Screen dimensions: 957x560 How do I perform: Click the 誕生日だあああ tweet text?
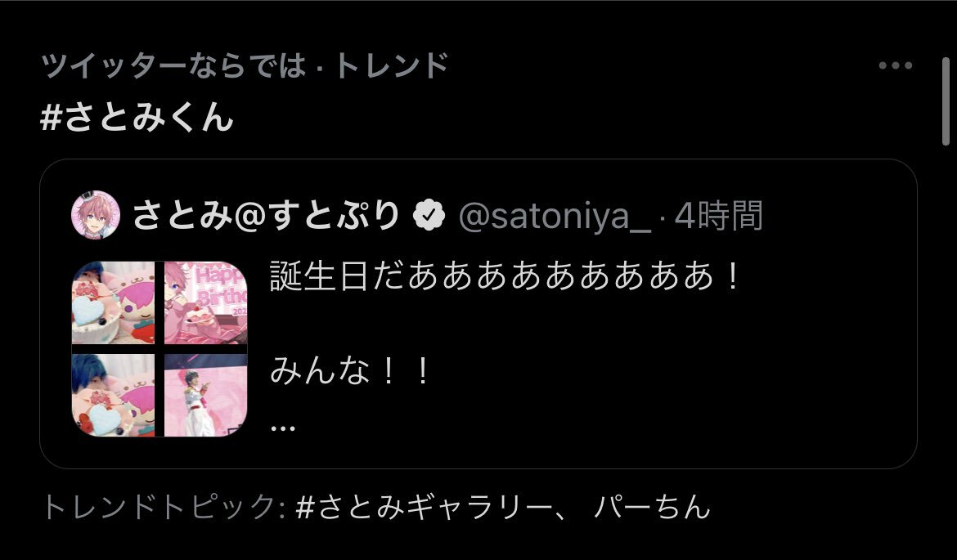(x=505, y=276)
